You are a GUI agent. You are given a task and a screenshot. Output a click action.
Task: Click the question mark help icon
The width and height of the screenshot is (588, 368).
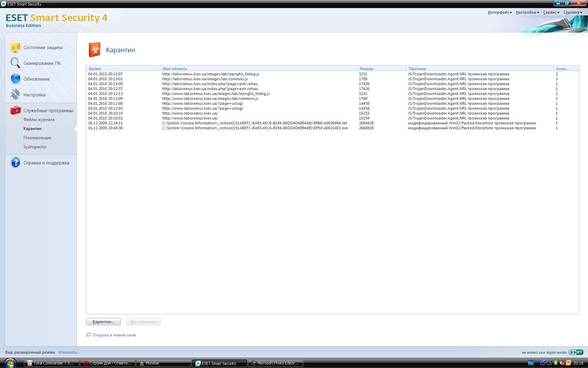pyautogui.click(x=15, y=162)
